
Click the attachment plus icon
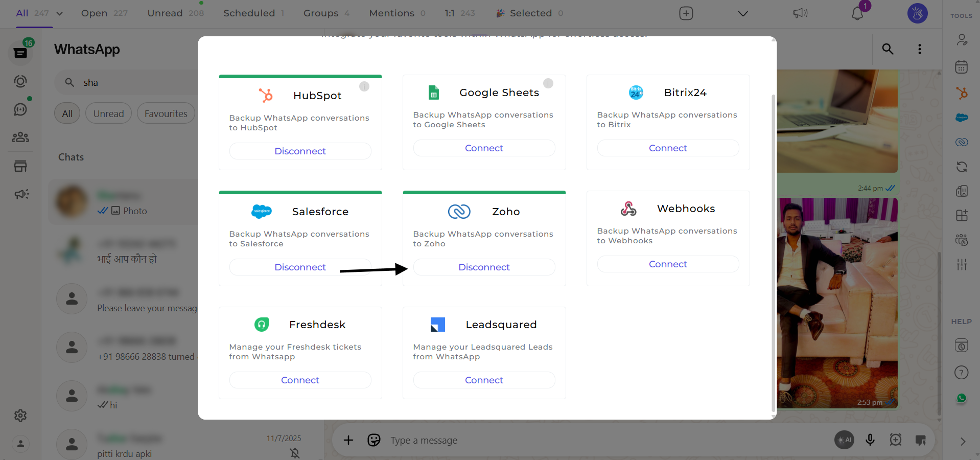pos(348,440)
